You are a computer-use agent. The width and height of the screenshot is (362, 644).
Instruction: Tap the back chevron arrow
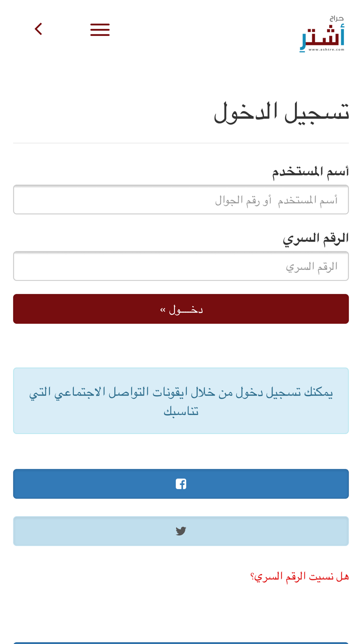tap(38, 29)
